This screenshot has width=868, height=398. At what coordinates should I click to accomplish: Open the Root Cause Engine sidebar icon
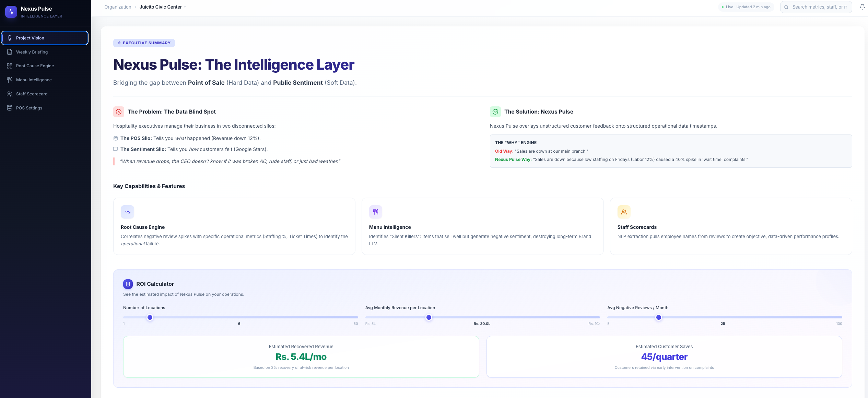tap(9, 66)
